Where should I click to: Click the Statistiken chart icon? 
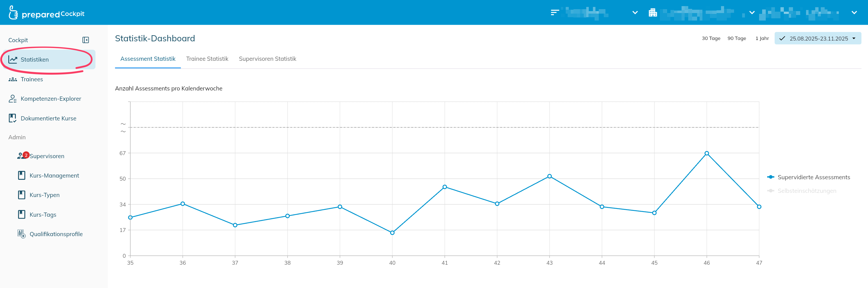[13, 60]
